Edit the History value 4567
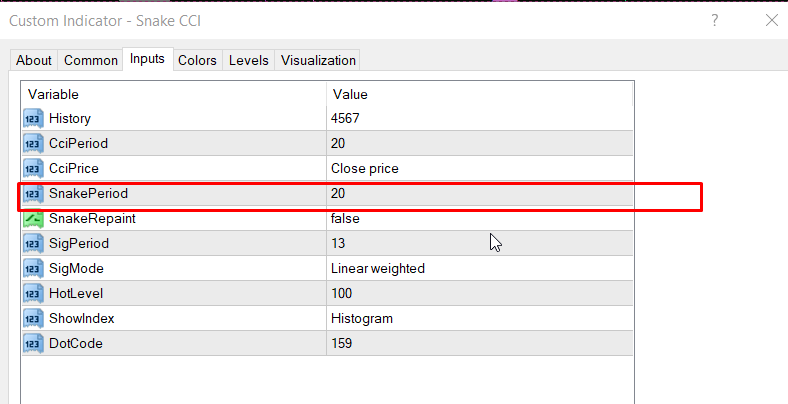This screenshot has width=788, height=404. [x=480, y=118]
